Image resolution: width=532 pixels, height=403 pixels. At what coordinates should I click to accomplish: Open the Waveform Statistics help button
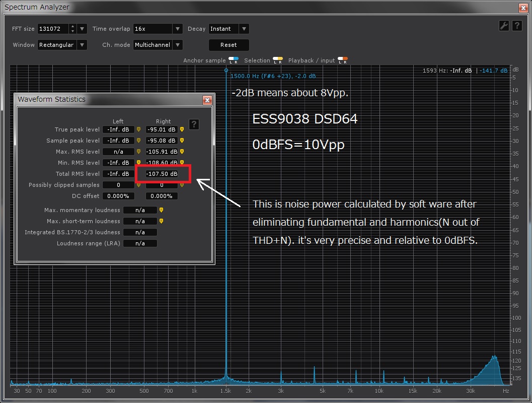click(194, 124)
